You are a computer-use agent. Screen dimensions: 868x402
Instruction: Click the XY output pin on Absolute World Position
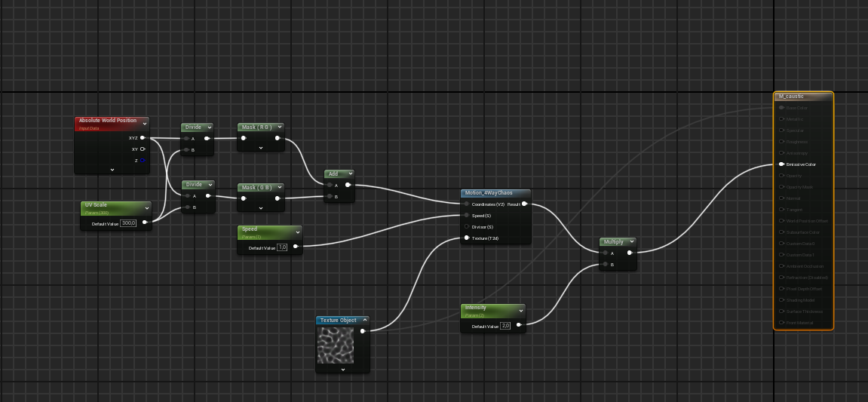(143, 149)
